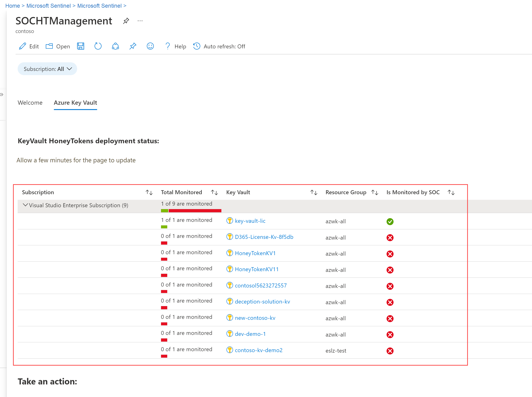Click red X status for contoso-kv-demo2

click(x=390, y=351)
